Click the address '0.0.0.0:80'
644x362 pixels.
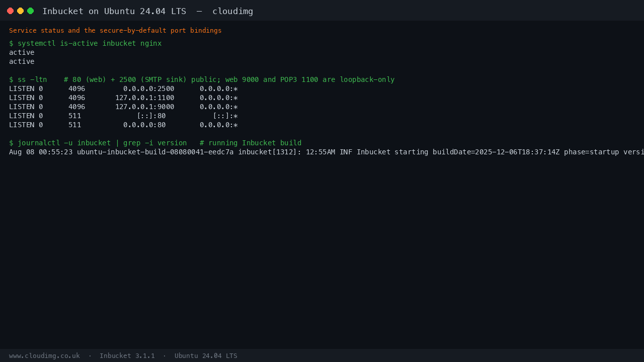[x=144, y=125]
